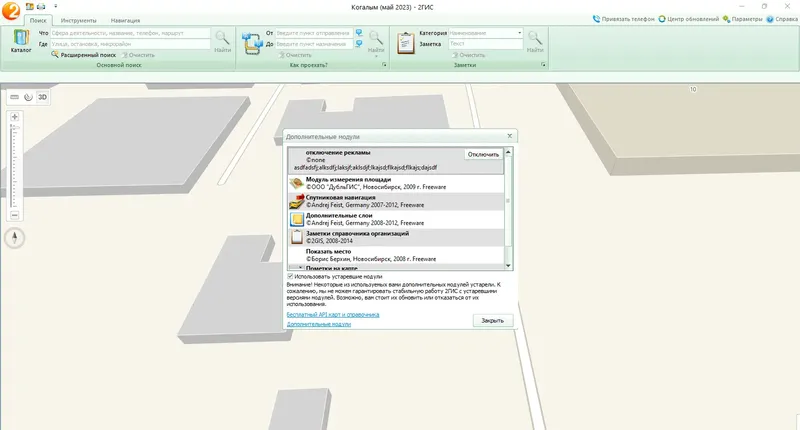Image resolution: width=800 pixels, height=430 pixels.
Task: Select Спутниковая навигация module icon
Action: pyautogui.click(x=296, y=201)
